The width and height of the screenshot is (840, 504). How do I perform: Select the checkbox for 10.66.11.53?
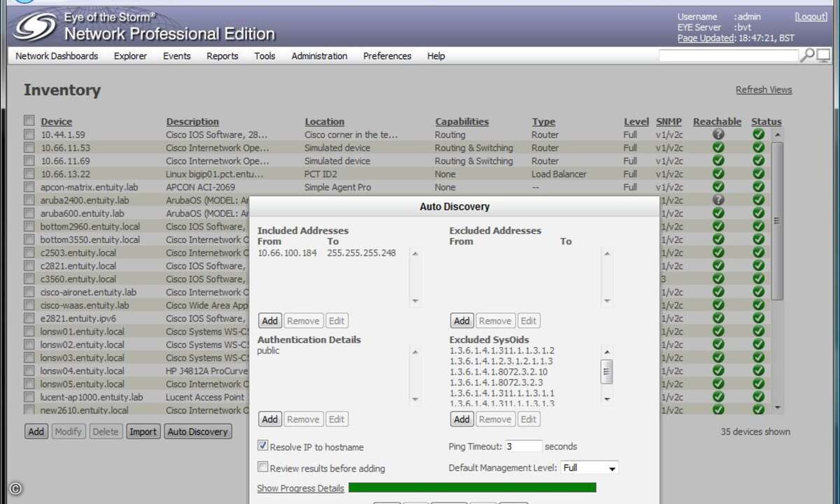[x=29, y=147]
